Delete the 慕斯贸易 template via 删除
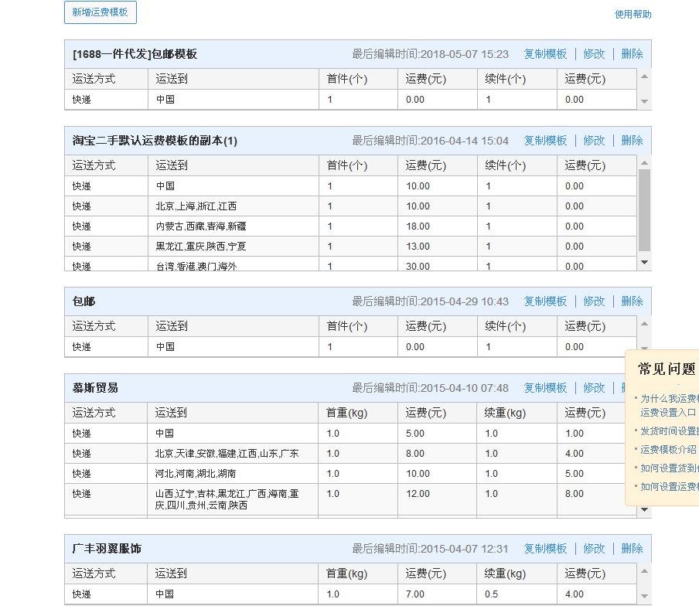 tap(633, 387)
